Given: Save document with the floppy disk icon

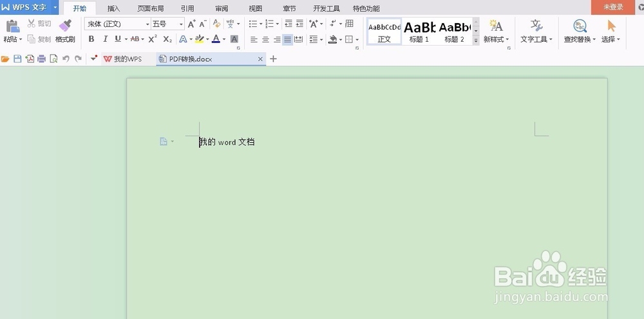Looking at the screenshot, I should 17,59.
